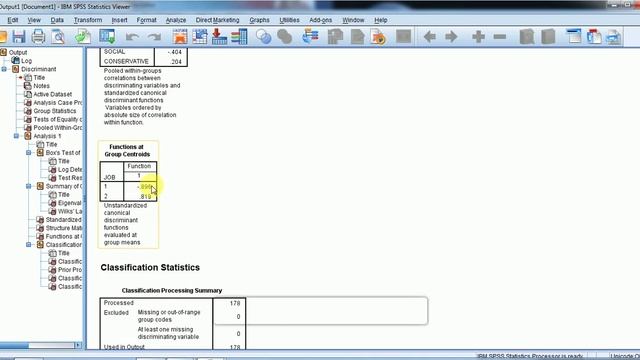Click the Demote right-arrow icon
The width and height of the screenshot is (640, 360).
(451, 37)
